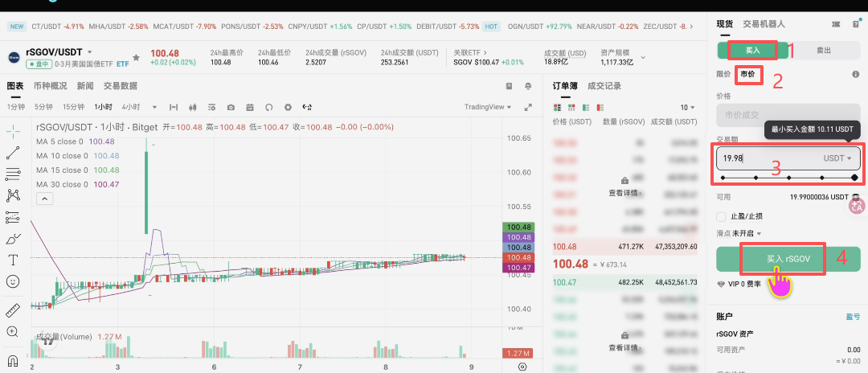Image resolution: width=868 pixels, height=373 pixels.
Task: Switch to the 交易数据 tab
Action: 120,86
